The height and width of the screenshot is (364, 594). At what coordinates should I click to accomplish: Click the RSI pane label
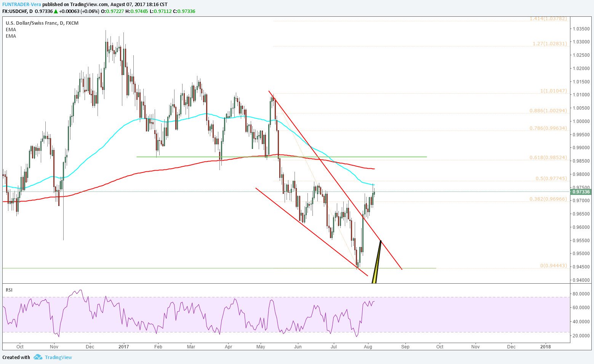(9, 290)
